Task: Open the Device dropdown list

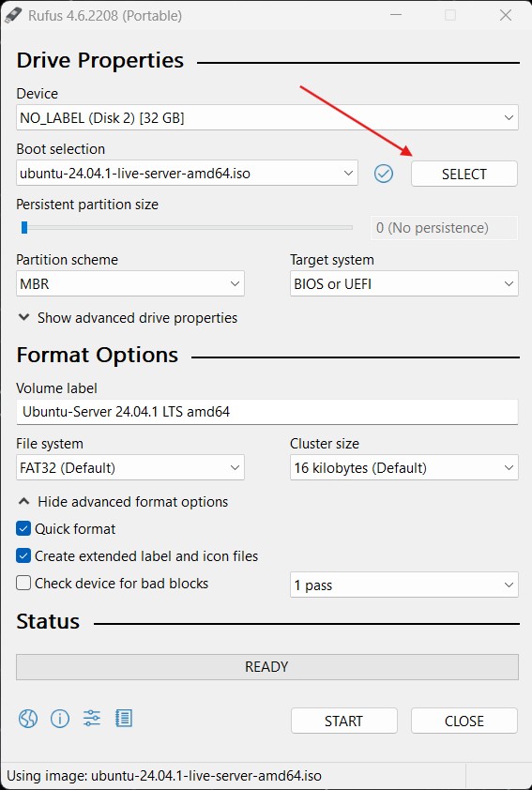Action: [x=267, y=117]
